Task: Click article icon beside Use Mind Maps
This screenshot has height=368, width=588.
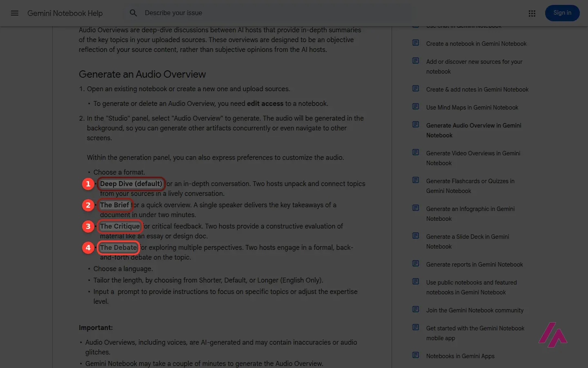Action: pyautogui.click(x=416, y=106)
